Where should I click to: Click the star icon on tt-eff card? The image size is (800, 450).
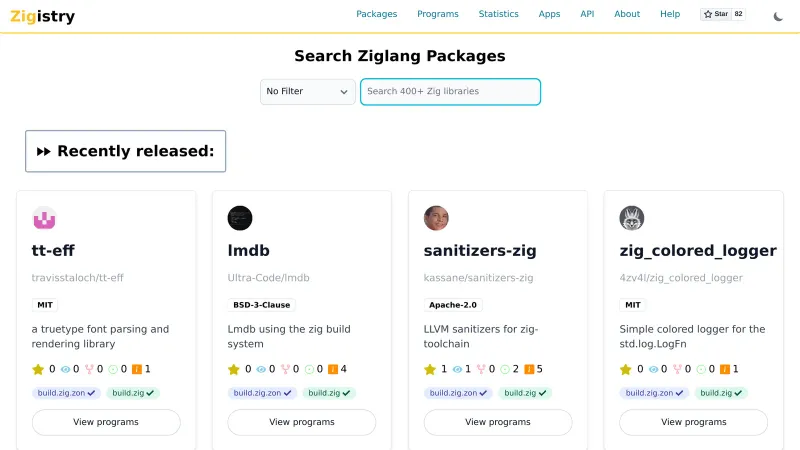[x=38, y=369]
